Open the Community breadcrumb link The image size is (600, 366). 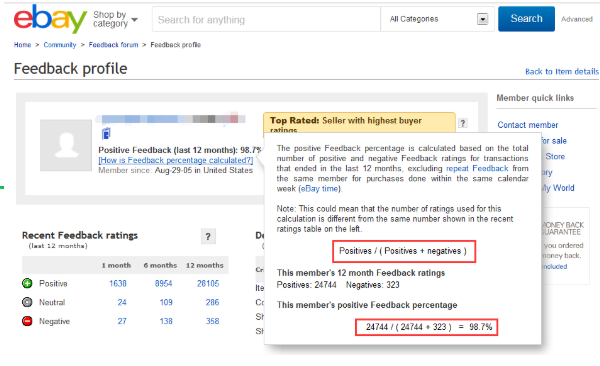(x=60, y=45)
